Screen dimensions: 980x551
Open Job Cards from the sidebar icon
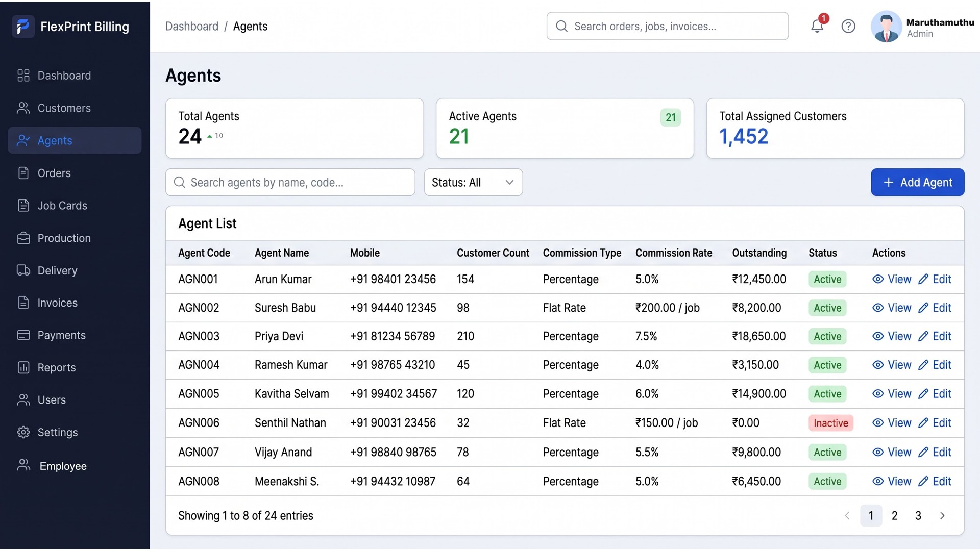(23, 206)
